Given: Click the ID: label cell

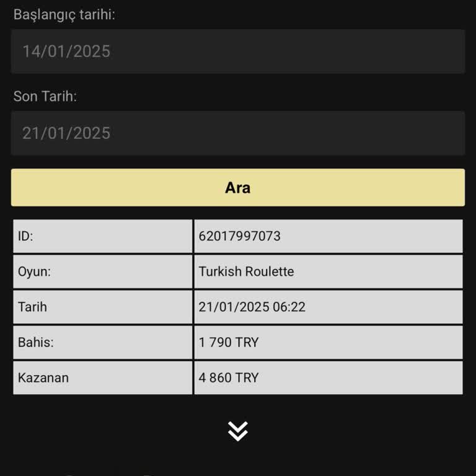Looking at the screenshot, I should tap(103, 236).
